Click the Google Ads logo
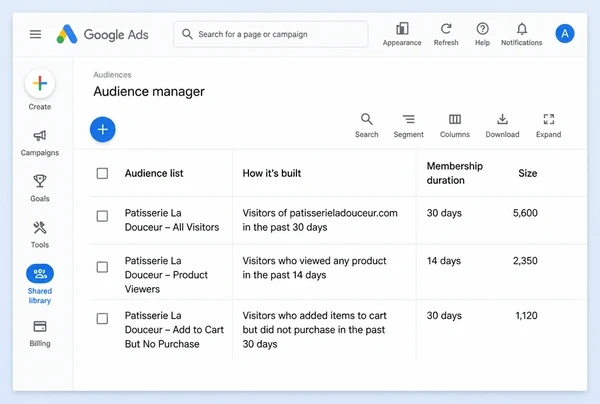600x404 pixels. (103, 34)
